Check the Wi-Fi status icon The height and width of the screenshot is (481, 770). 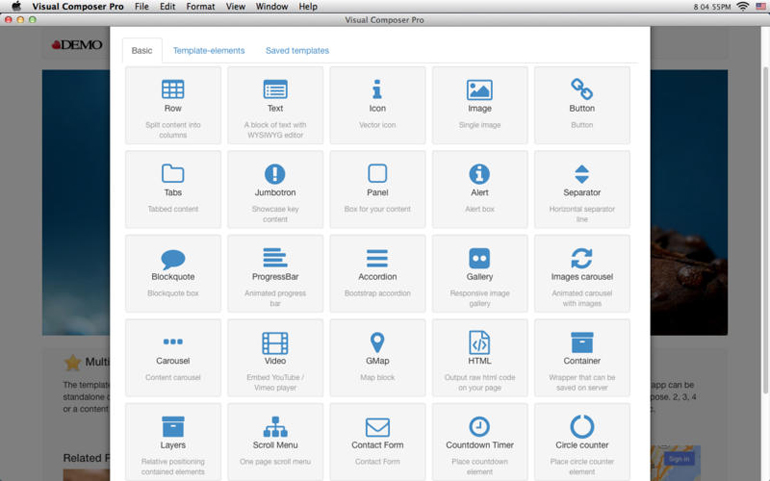[743, 6]
